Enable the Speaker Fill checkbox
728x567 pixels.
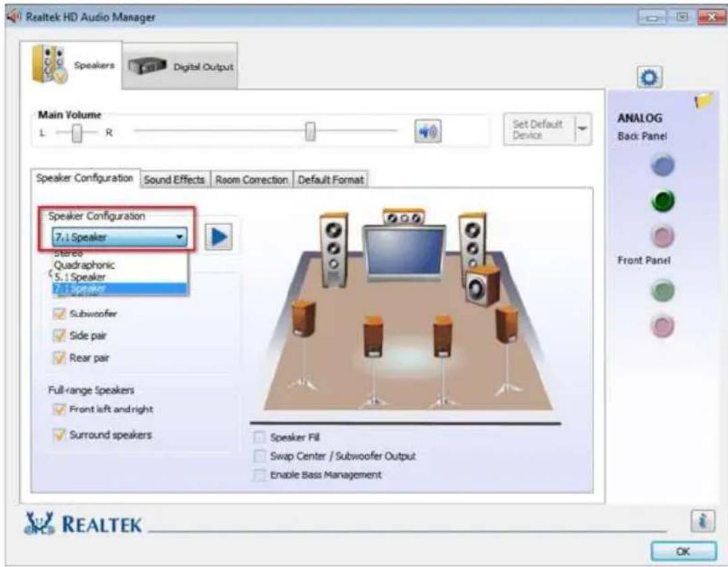tap(259, 437)
